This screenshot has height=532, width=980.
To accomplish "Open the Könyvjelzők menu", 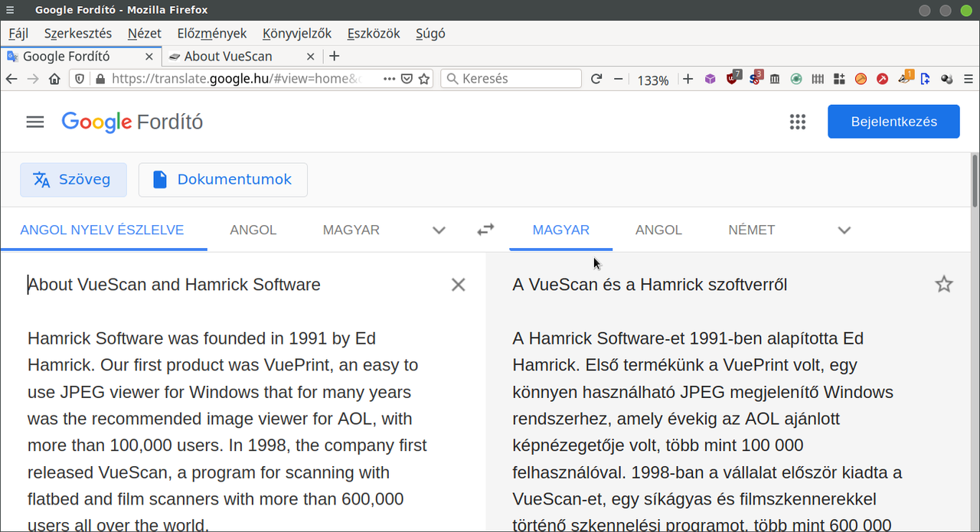I will 297,34.
